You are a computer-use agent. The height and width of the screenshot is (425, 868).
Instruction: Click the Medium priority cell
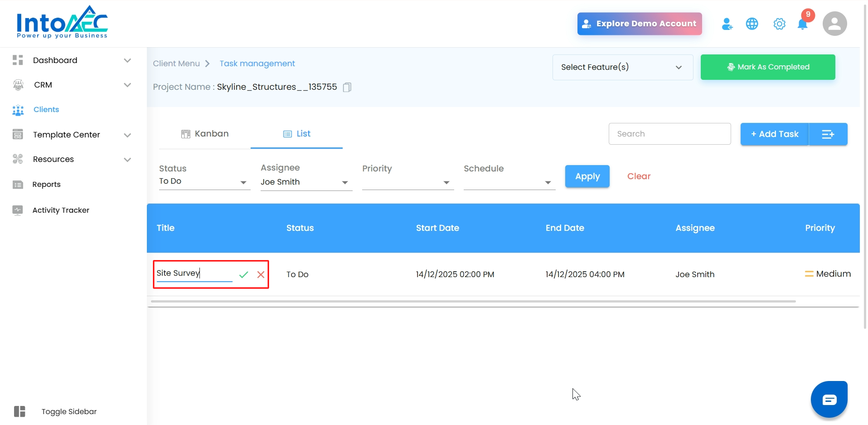828,274
